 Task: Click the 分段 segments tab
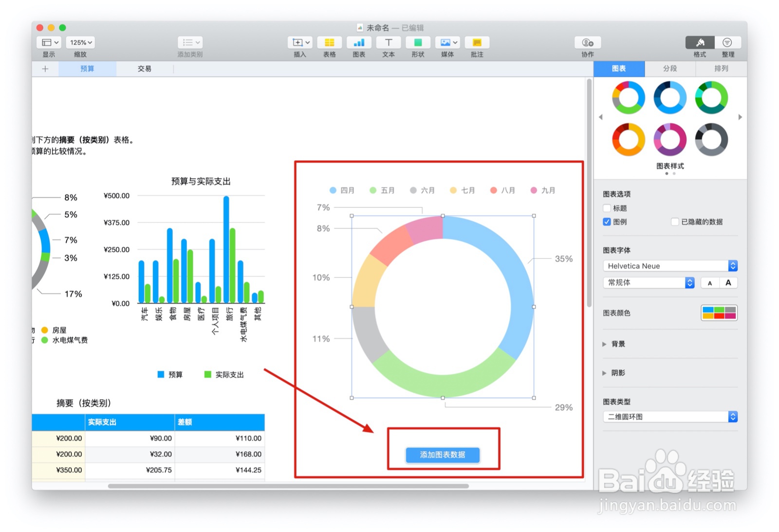point(670,69)
